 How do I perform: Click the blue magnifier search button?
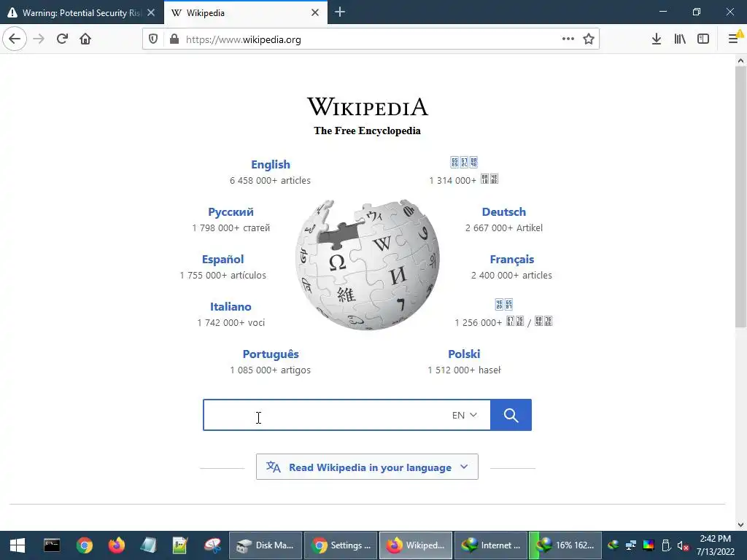(511, 415)
